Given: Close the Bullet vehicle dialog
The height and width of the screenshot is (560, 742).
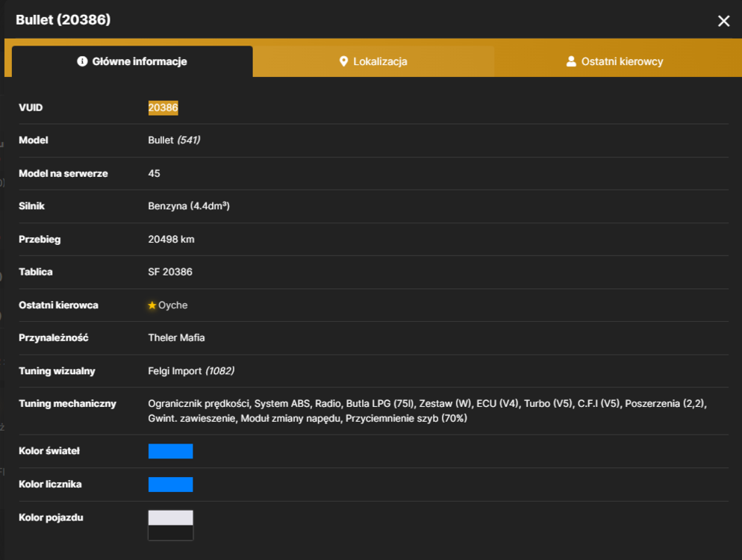Looking at the screenshot, I should pyautogui.click(x=723, y=21).
